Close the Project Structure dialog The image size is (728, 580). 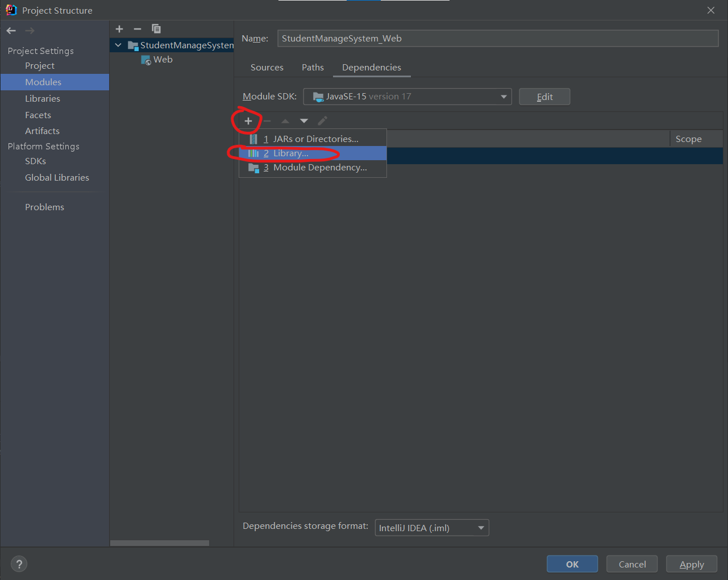click(x=711, y=10)
